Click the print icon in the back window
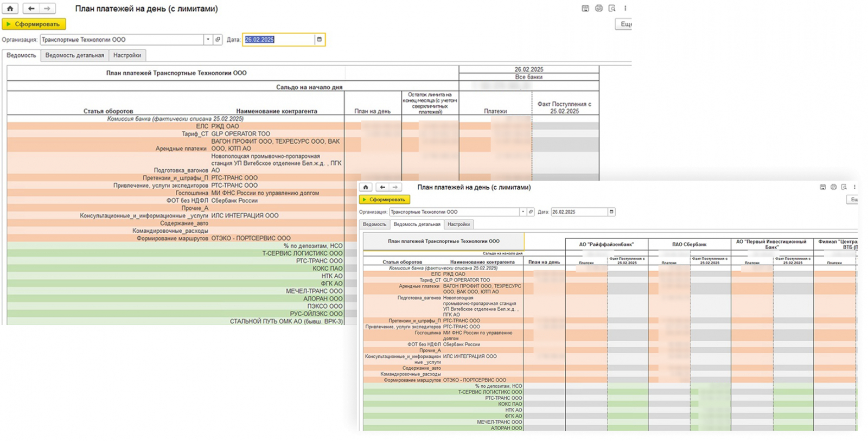The height and width of the screenshot is (441, 868). (x=598, y=9)
